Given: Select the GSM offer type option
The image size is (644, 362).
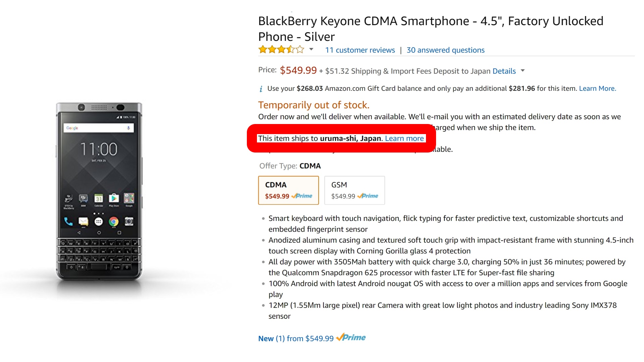Looking at the screenshot, I should point(355,190).
